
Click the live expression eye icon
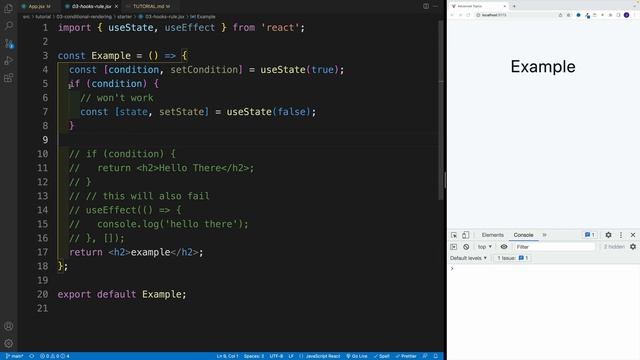click(504, 247)
